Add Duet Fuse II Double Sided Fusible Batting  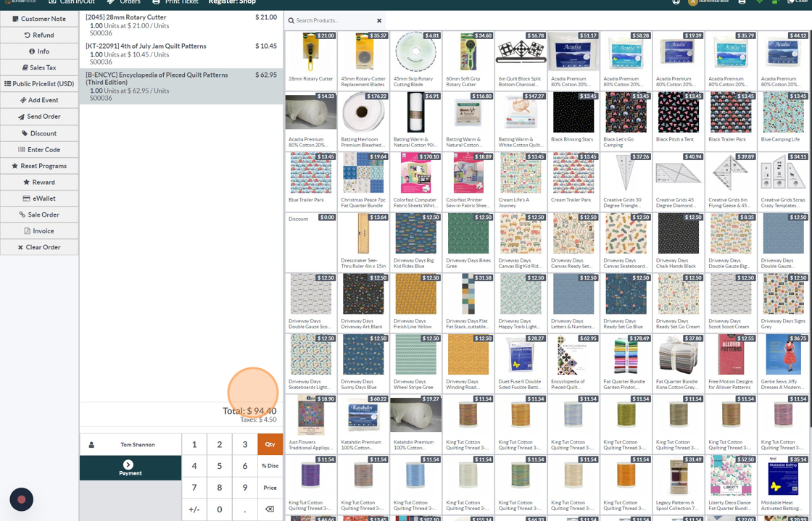click(x=521, y=363)
